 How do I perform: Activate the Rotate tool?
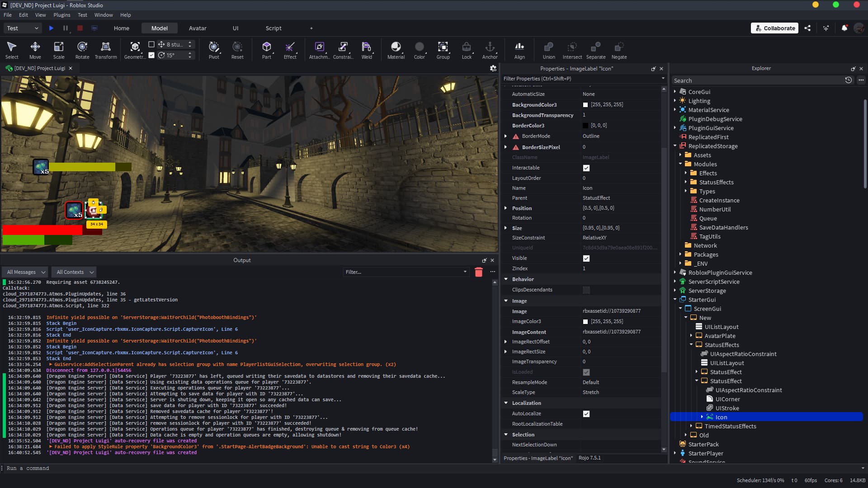(82, 50)
